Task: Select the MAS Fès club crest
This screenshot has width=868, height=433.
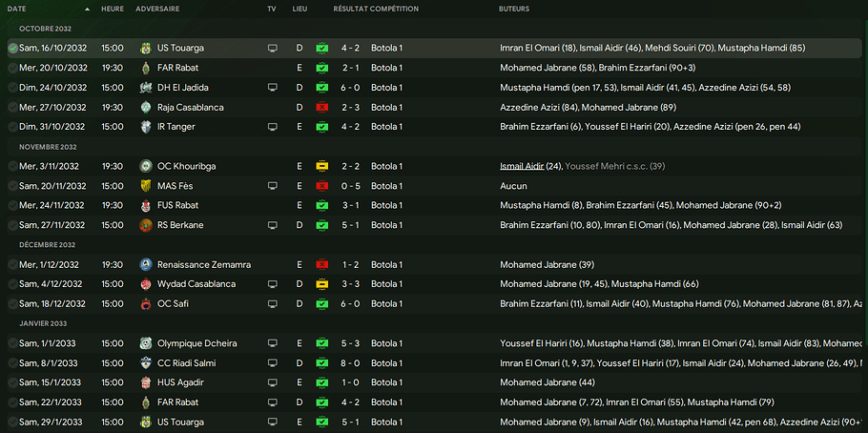Action: (145, 186)
